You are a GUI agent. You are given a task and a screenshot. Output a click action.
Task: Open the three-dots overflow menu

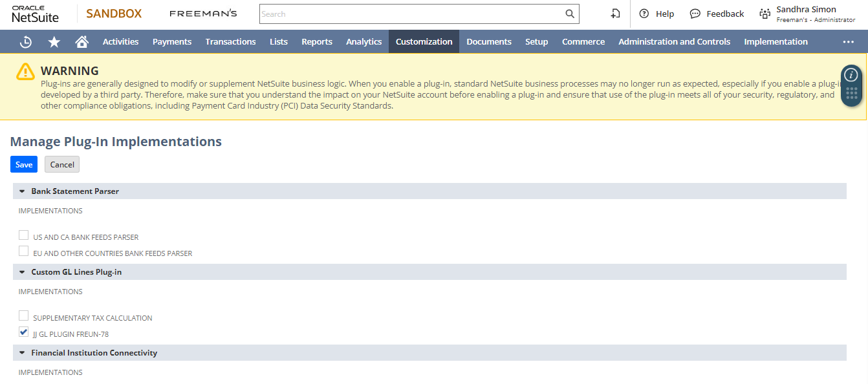(x=848, y=42)
